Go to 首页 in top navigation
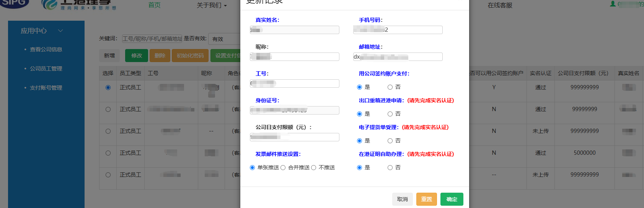The height and width of the screenshot is (208, 644). tap(155, 5)
